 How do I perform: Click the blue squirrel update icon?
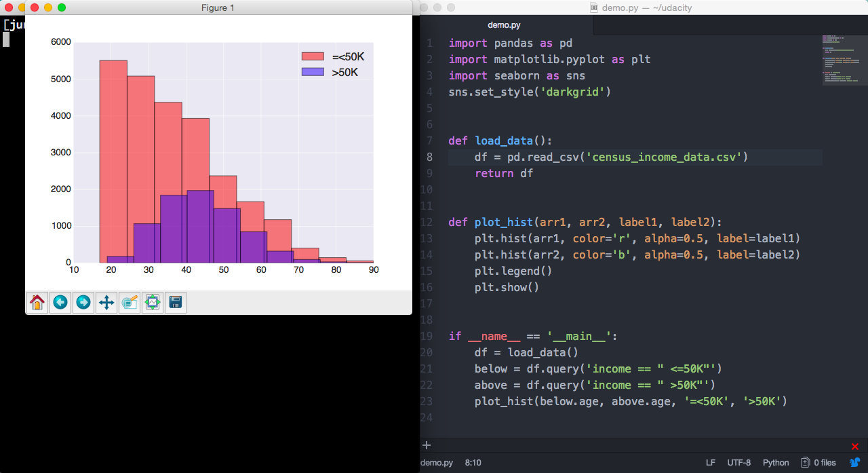point(854,463)
